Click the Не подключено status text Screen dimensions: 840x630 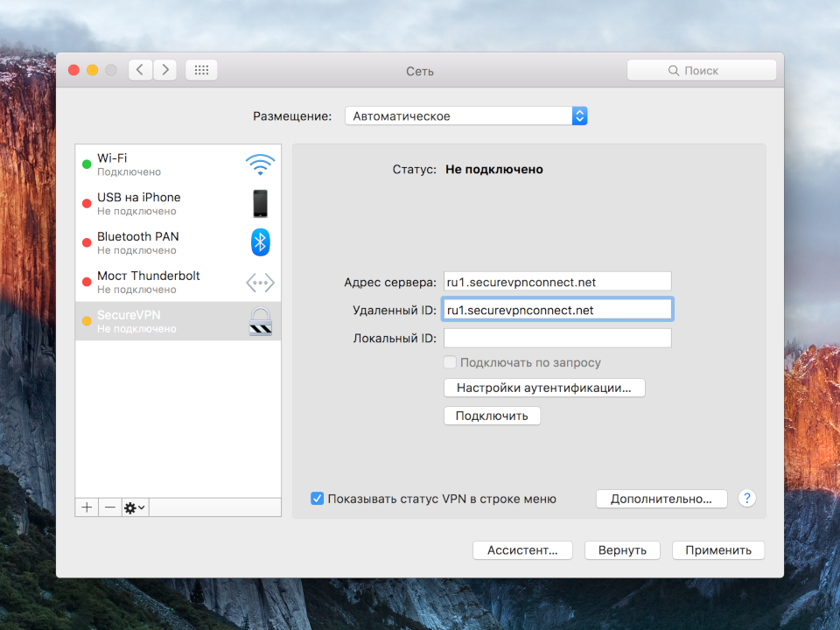pyautogui.click(x=493, y=169)
